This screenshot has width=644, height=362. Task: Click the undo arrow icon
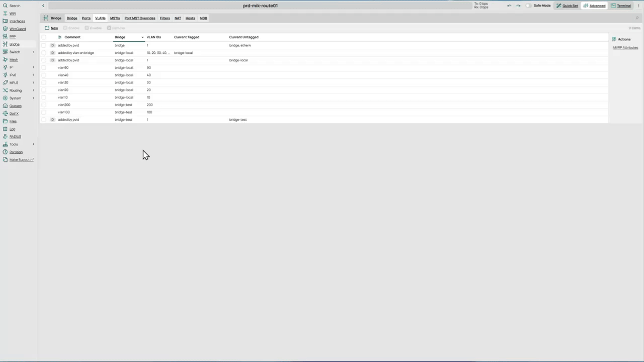coord(509,6)
